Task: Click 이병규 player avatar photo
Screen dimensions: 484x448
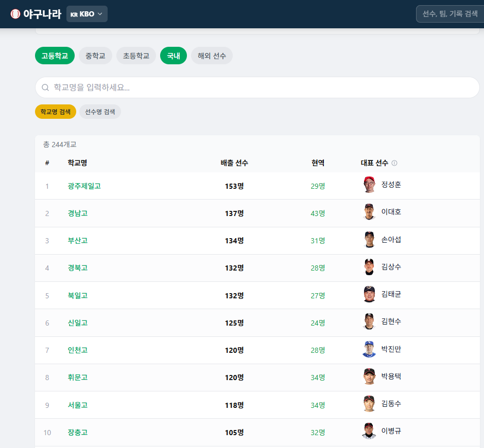Action: pos(369,431)
